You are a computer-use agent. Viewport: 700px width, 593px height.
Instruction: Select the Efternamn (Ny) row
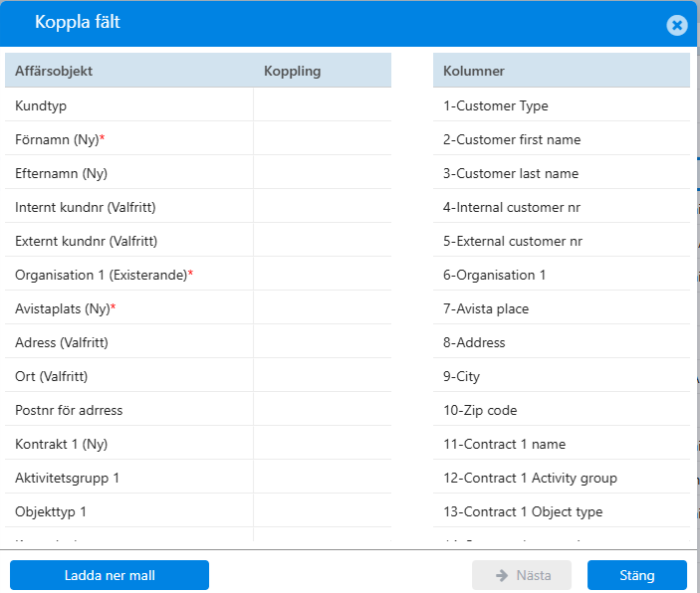coord(198,173)
